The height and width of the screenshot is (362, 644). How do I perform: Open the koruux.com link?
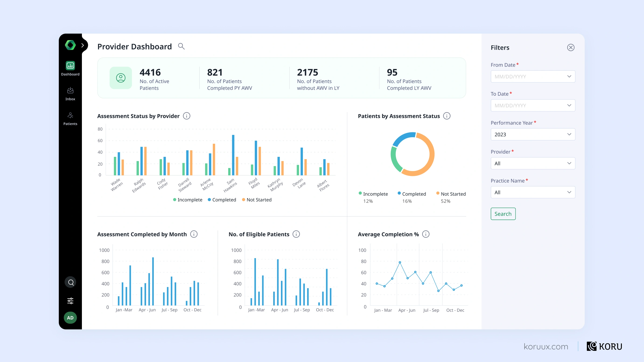tap(546, 347)
